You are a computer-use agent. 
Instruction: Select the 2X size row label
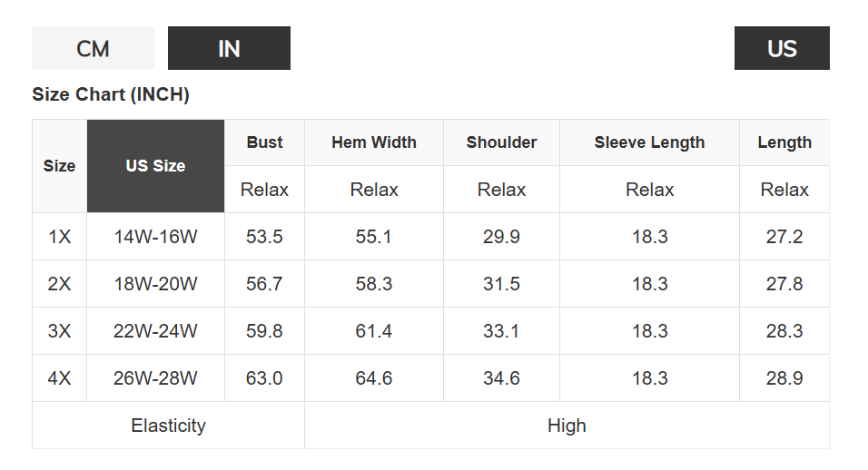coord(59,284)
